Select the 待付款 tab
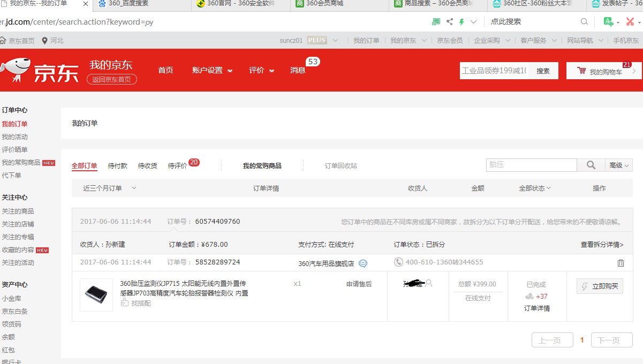Screen dimensions: 643x364 pos(118,166)
